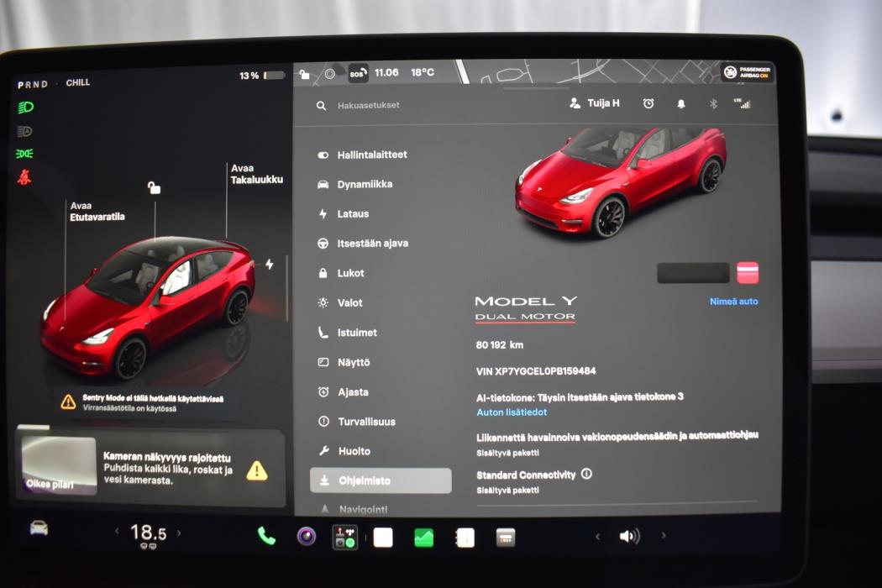Tap the red Model Y image in settings
This screenshot has height=588, width=882.
pyautogui.click(x=621, y=181)
